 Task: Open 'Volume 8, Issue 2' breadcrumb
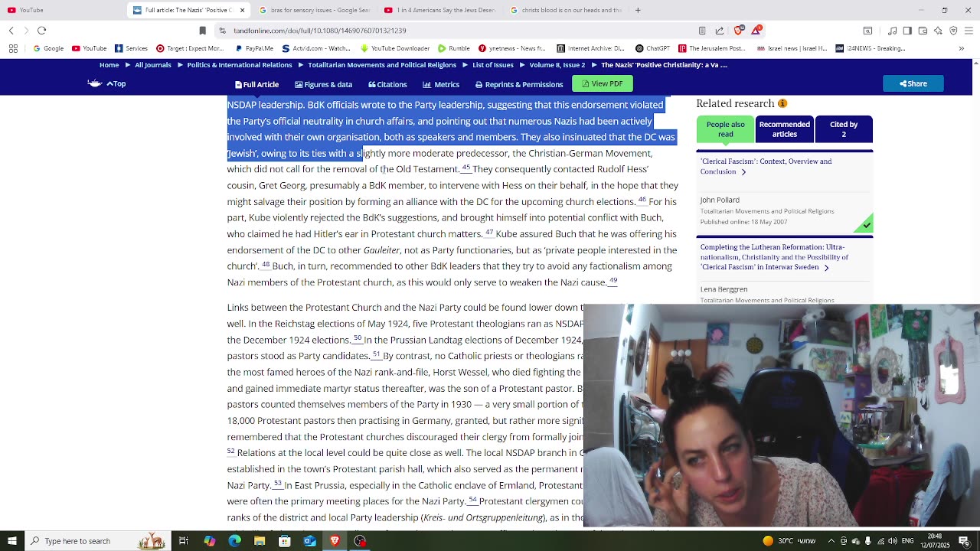pos(557,65)
